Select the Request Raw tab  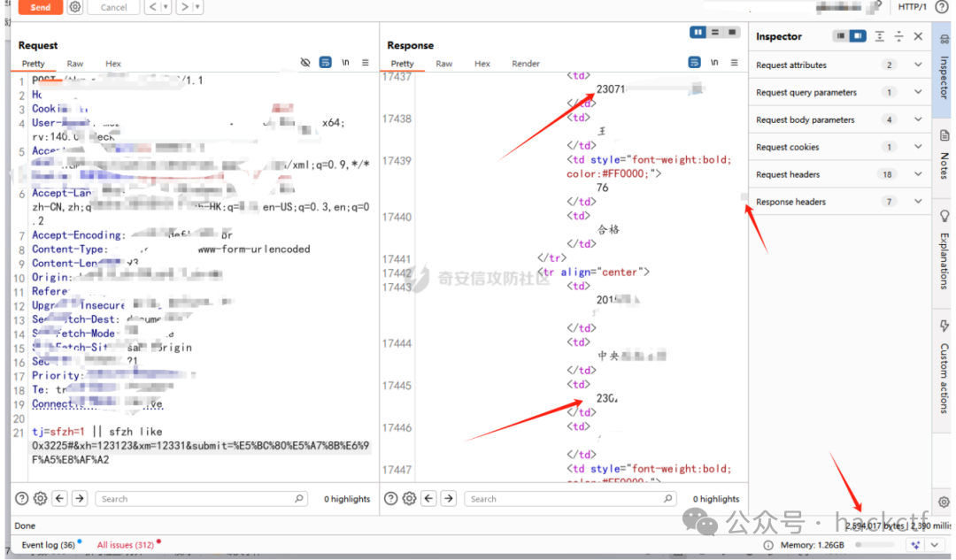pos(75,64)
